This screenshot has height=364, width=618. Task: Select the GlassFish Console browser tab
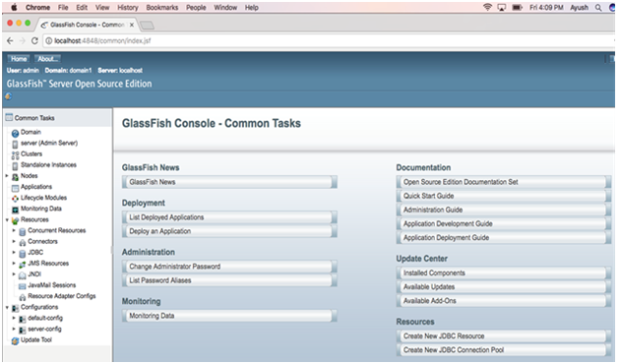[87, 25]
